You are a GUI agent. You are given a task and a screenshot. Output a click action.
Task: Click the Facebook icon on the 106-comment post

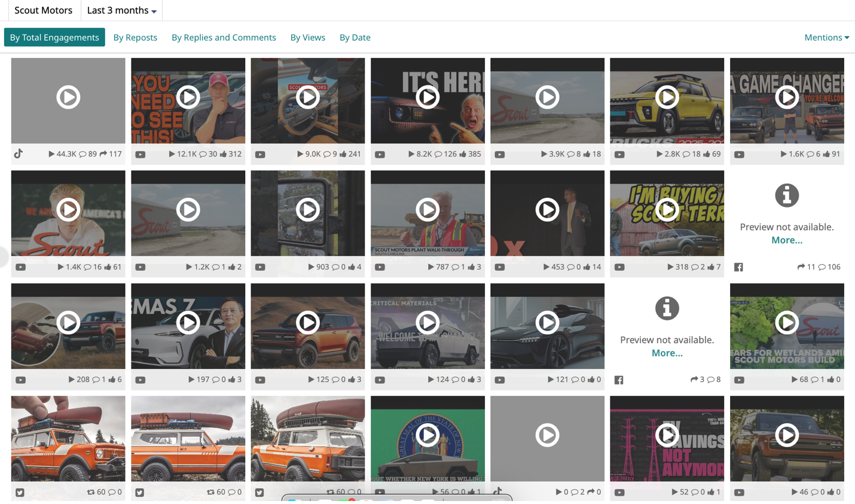pyautogui.click(x=739, y=267)
